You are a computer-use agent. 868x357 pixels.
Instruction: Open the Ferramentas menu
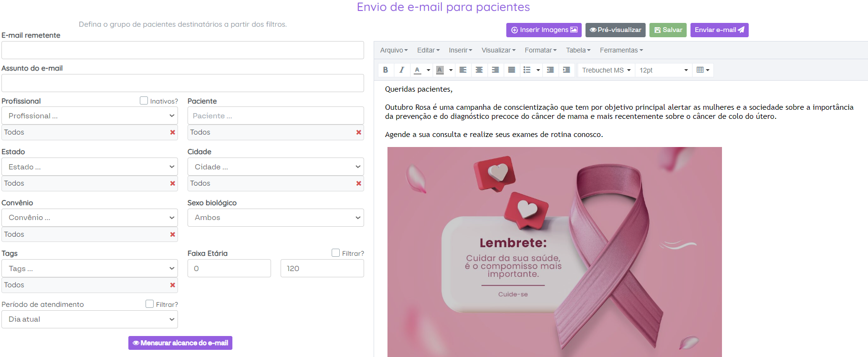(x=621, y=50)
